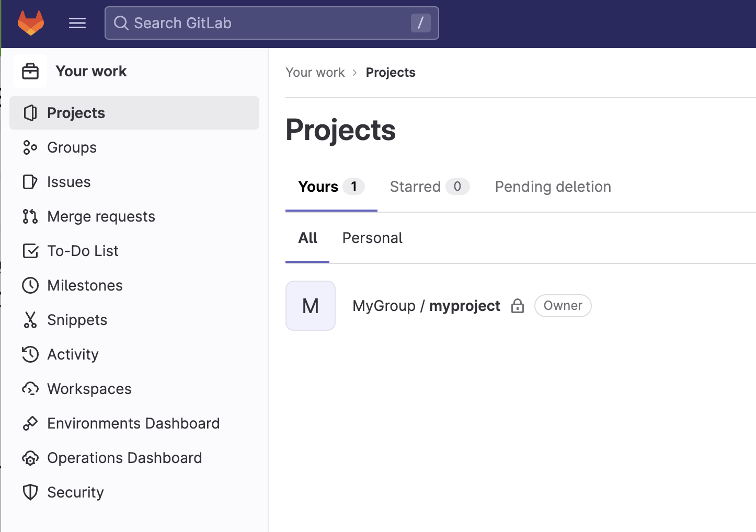The image size is (756, 532).
Task: Click the myproject avatar thumbnail
Action: [310, 306]
